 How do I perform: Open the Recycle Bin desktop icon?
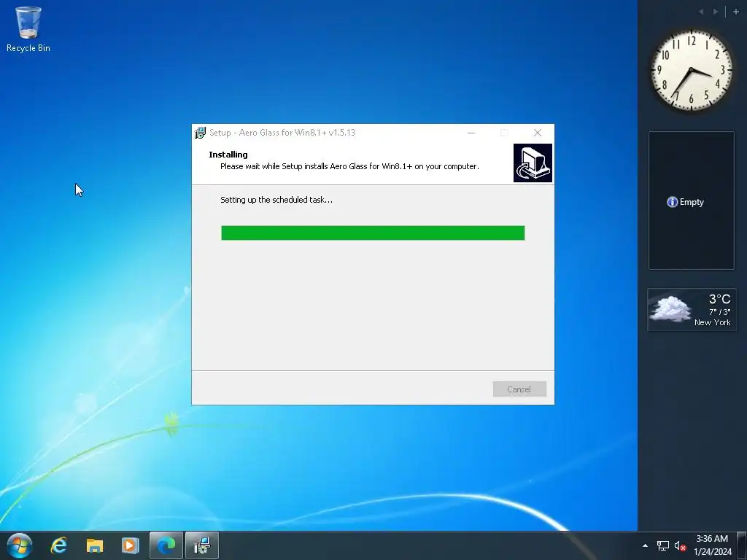point(28,28)
